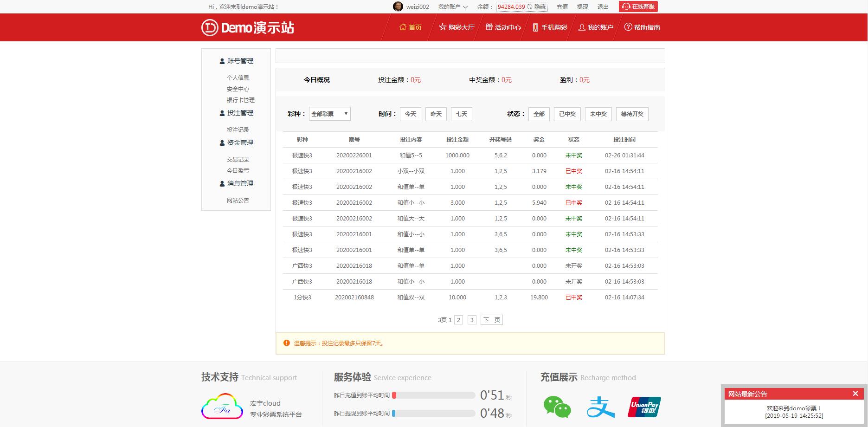The image size is (868, 427).
Task: Click the 投注管理 person icon in sidebar
Action: pos(222,113)
